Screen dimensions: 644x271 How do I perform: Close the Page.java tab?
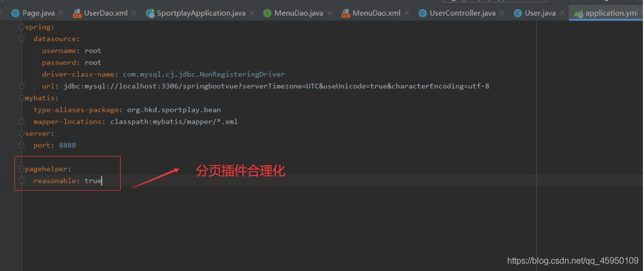coord(61,13)
